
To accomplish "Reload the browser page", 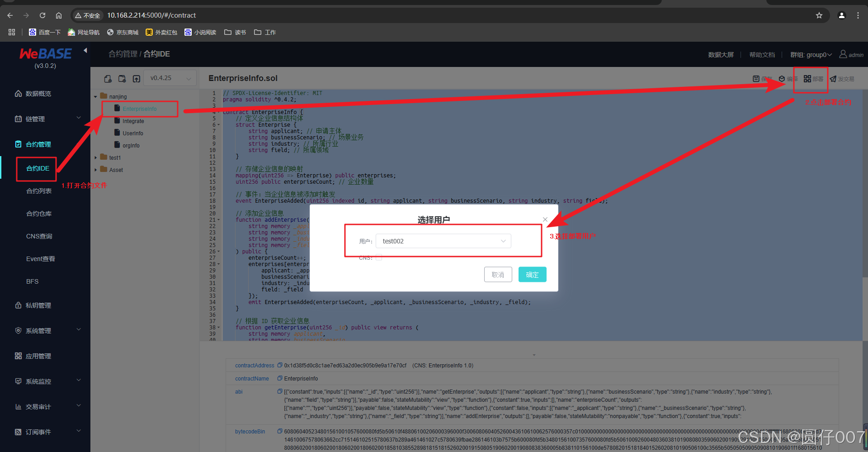I will pyautogui.click(x=42, y=15).
